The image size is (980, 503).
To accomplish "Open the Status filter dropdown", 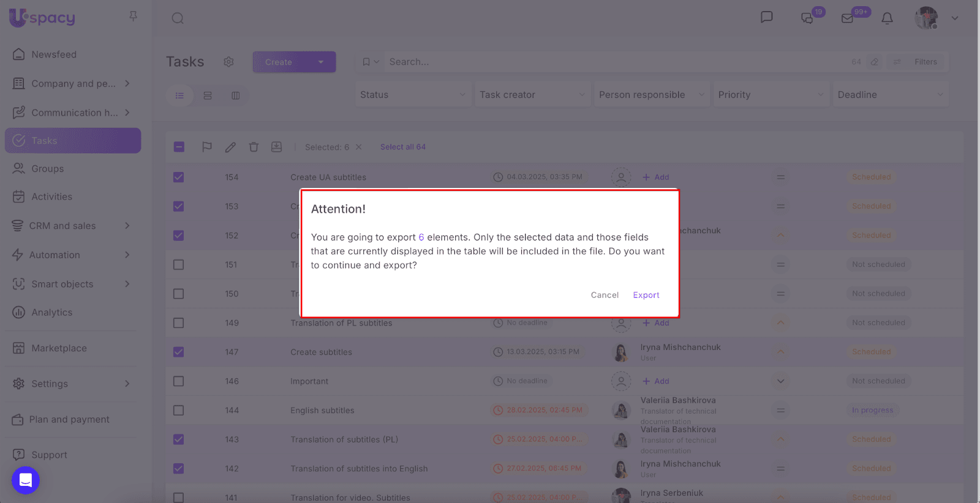I will (413, 95).
